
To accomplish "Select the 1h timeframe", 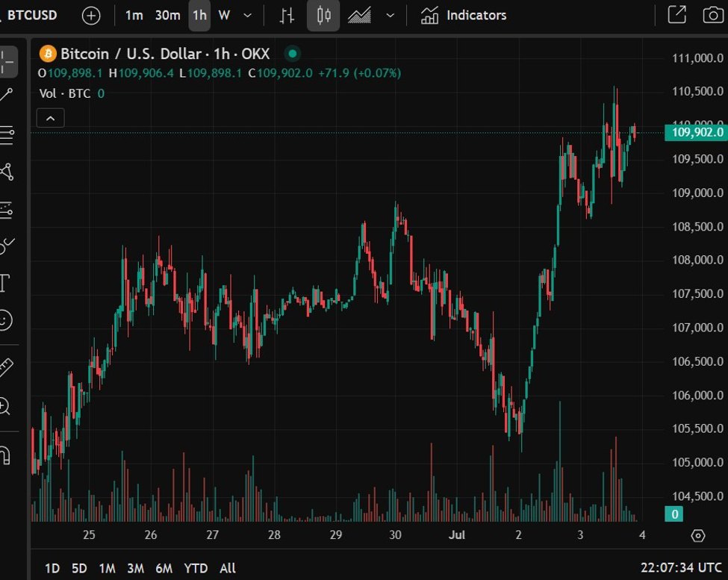I will click(199, 16).
